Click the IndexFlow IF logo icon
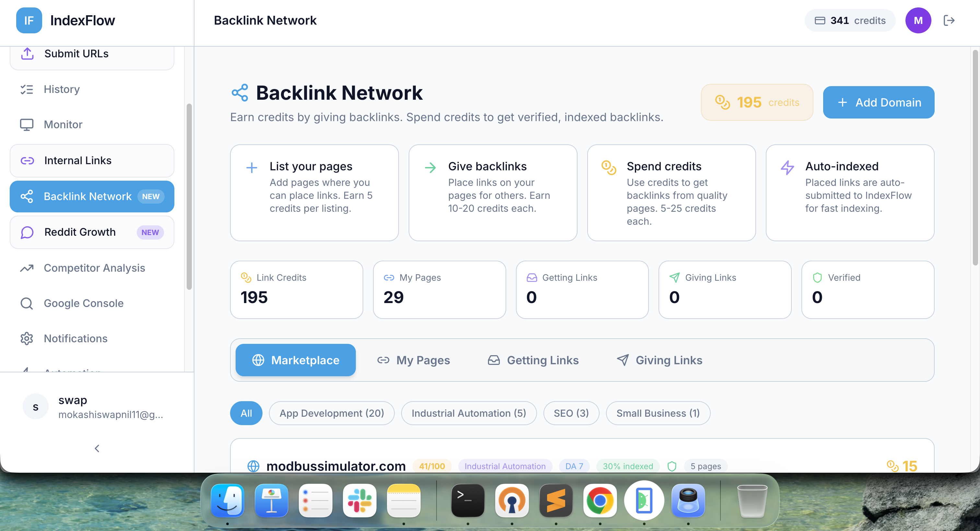Screen dimensions: 980x531 tap(29, 20)
